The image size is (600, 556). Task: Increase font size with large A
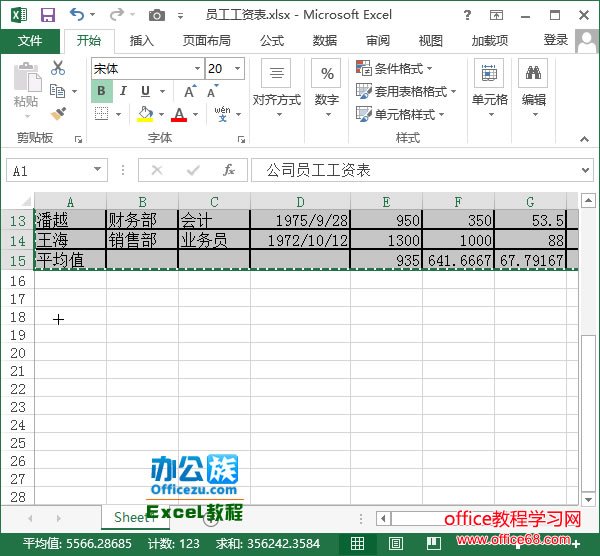pos(190,91)
